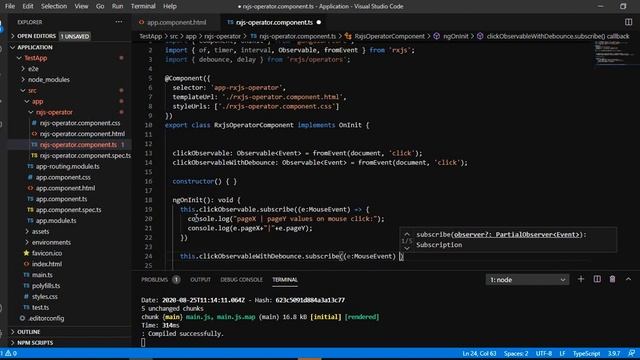Open favicon.ico file
The image size is (640, 360).
[x=47, y=253]
